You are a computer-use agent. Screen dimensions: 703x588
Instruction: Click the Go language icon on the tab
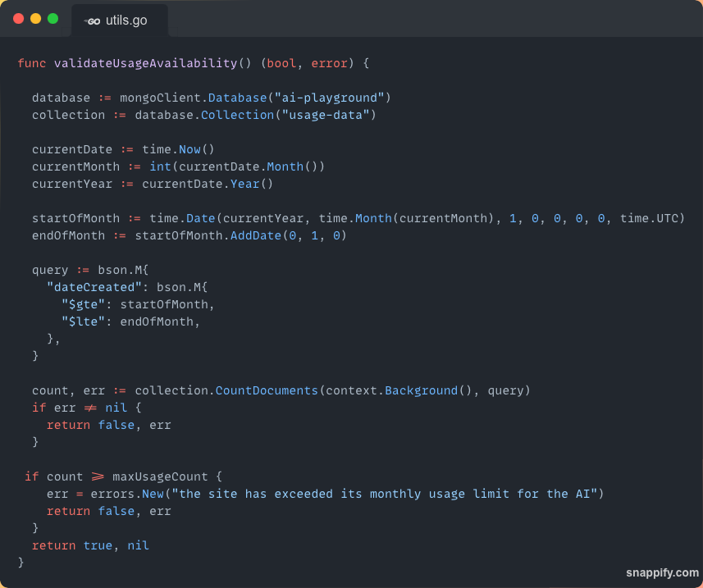(x=92, y=21)
